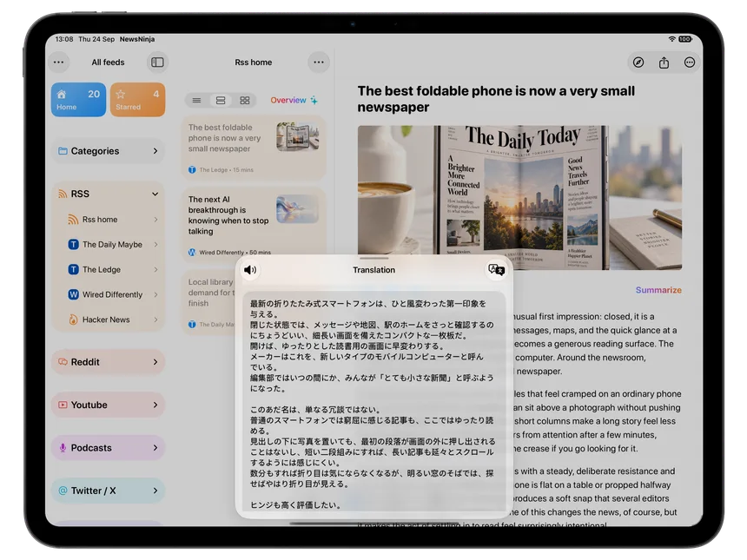Click the foldable phone card thumbnail
747x560 pixels.
pyautogui.click(x=298, y=136)
